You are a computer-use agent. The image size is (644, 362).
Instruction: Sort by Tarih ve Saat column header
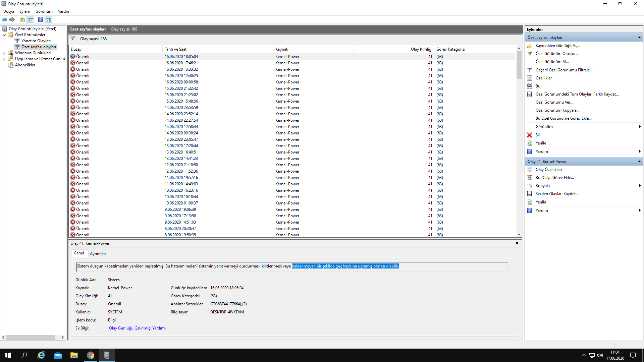[175, 49]
